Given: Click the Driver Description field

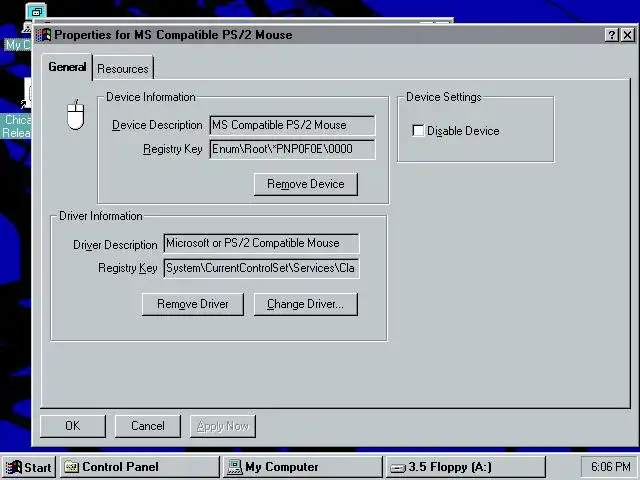Looking at the screenshot, I should click(x=261, y=243).
